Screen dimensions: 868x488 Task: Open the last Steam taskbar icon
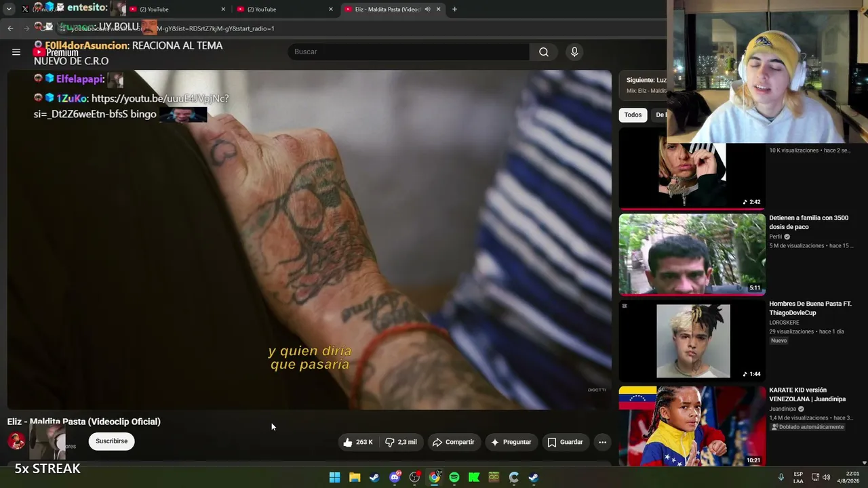534,477
